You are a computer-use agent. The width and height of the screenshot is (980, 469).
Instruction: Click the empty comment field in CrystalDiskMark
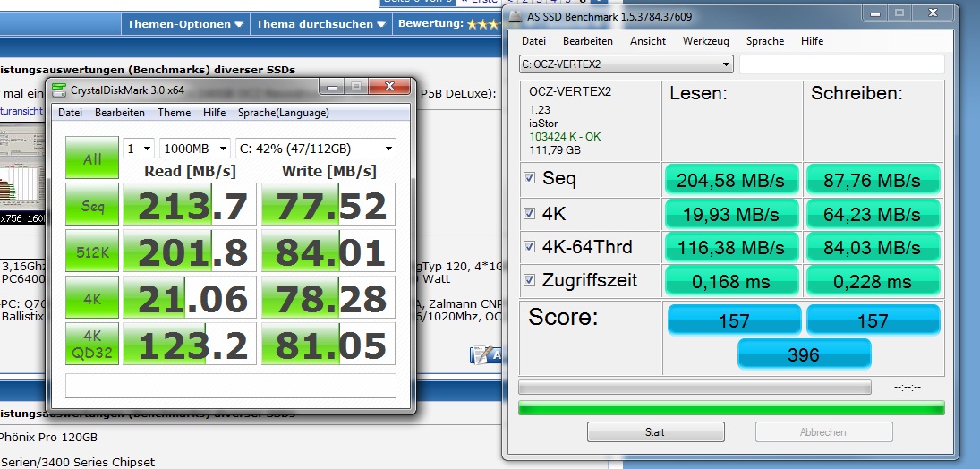point(231,386)
